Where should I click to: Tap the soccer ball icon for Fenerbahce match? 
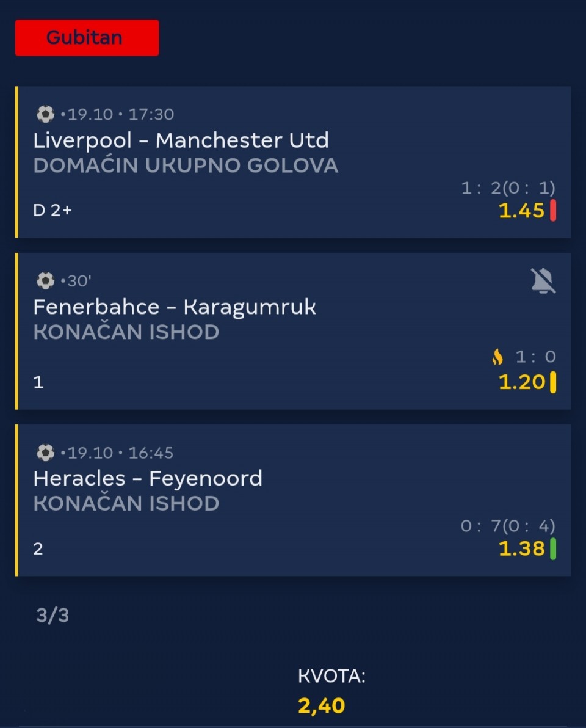click(x=45, y=281)
